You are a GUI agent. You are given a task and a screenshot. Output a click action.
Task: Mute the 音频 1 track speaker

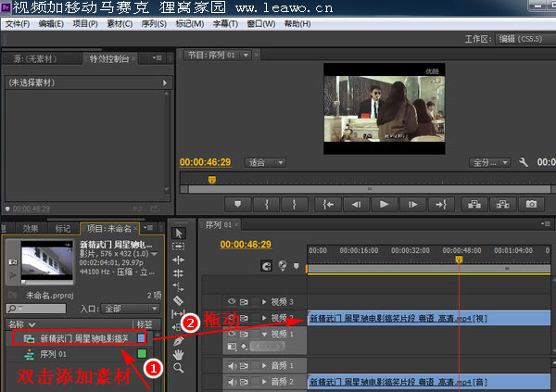pos(233,365)
